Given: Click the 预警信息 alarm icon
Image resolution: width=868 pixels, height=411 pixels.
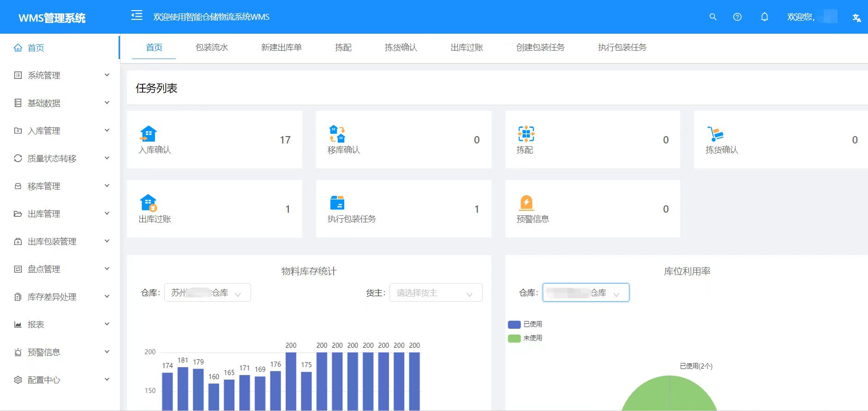Looking at the screenshot, I should click(x=526, y=203).
